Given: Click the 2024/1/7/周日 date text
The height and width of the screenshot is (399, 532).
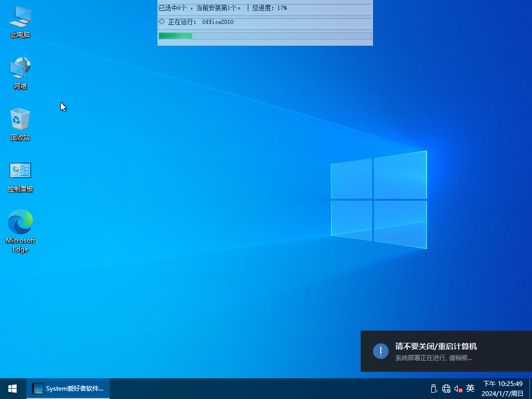Looking at the screenshot, I should [502, 394].
